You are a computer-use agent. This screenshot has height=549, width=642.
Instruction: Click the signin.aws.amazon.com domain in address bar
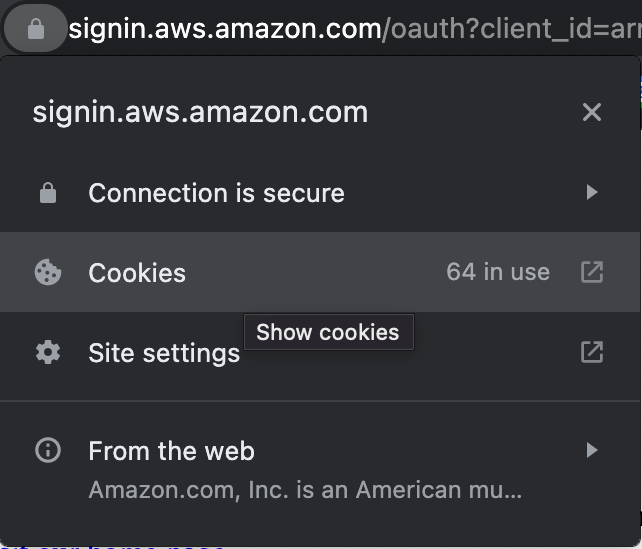(x=224, y=30)
